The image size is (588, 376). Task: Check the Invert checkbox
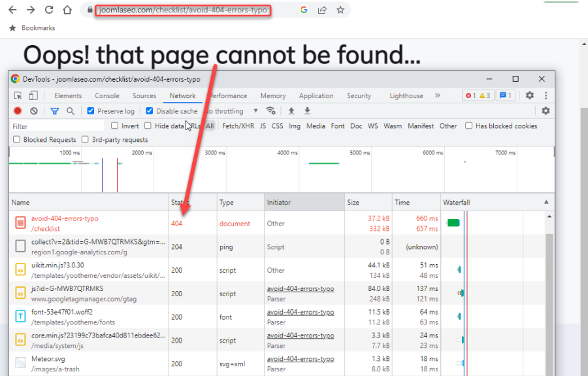point(115,126)
